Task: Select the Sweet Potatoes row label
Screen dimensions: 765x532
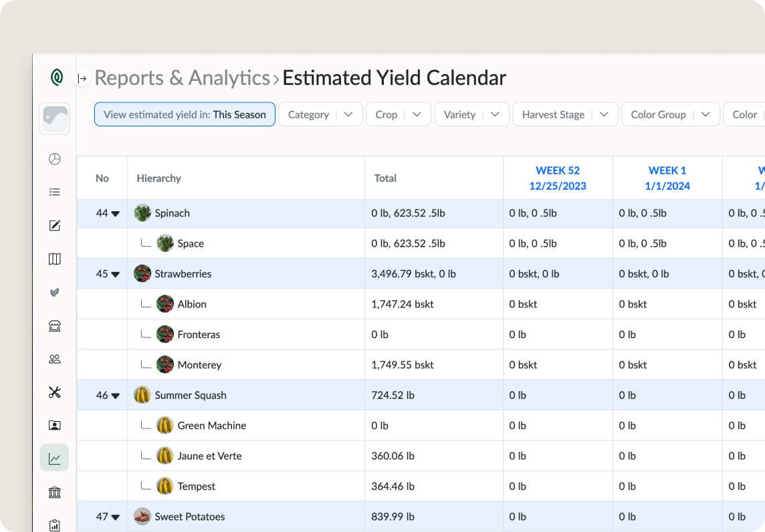Action: coord(190,517)
